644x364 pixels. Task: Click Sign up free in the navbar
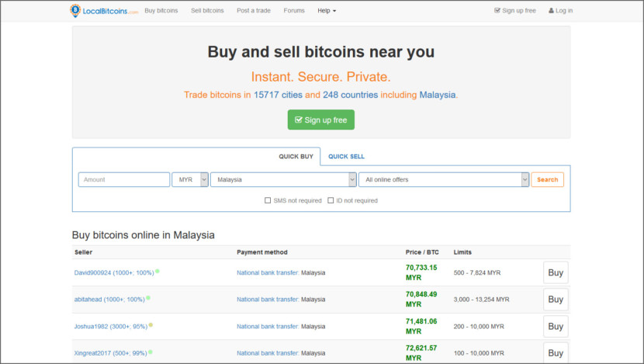coord(515,11)
